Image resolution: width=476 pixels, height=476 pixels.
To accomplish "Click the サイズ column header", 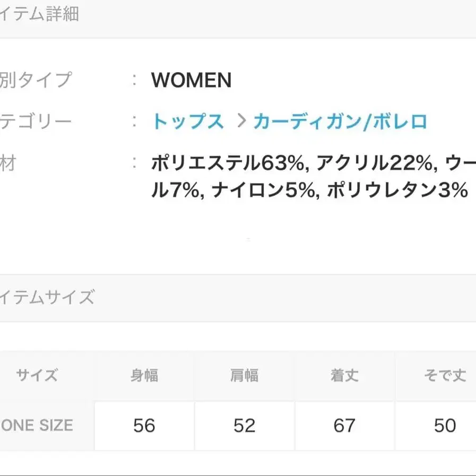I will [x=37, y=376].
